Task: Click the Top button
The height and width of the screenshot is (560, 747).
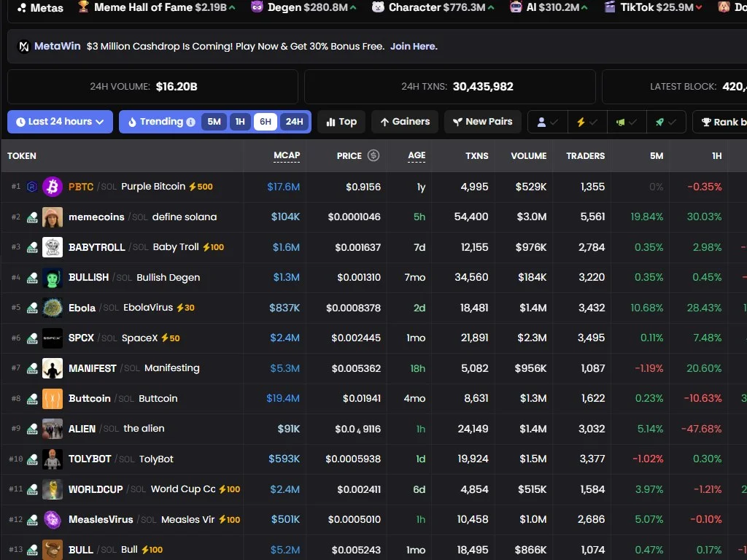Action: 341,122
